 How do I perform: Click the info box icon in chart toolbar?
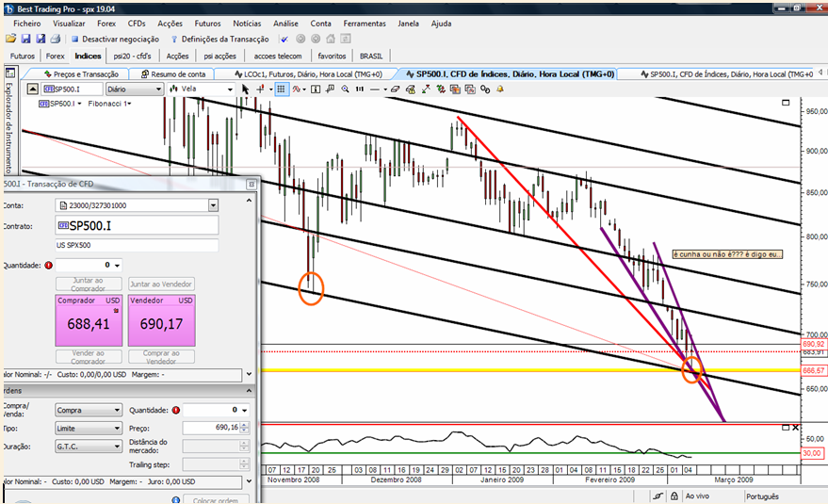pyautogui.click(x=316, y=89)
